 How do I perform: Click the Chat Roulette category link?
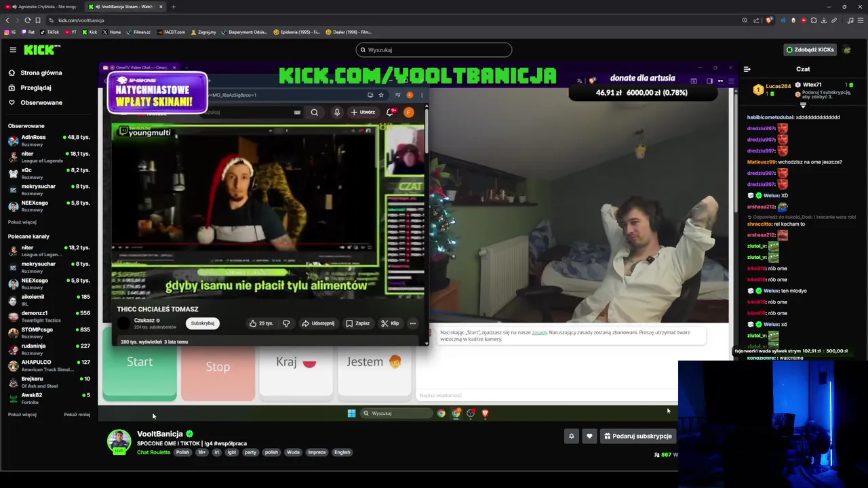coord(153,452)
